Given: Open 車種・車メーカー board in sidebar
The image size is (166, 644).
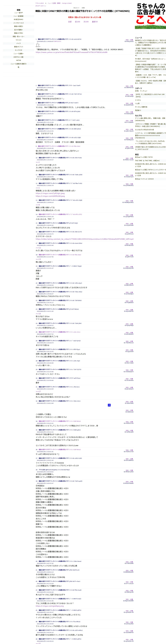Looking at the screenshot, I should (x=18, y=36).
